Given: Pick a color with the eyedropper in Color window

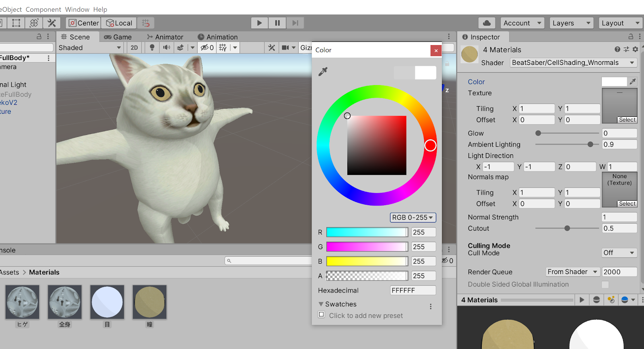Looking at the screenshot, I should (x=323, y=72).
